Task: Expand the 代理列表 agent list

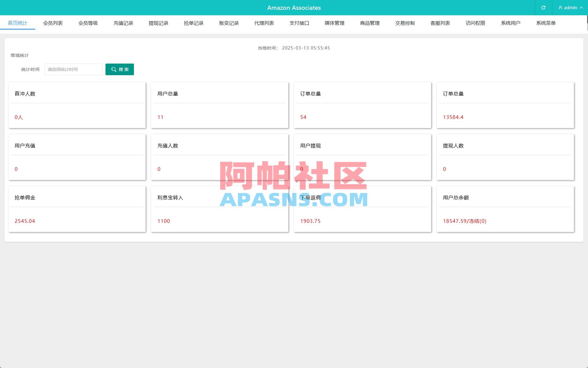Action: pyautogui.click(x=264, y=23)
